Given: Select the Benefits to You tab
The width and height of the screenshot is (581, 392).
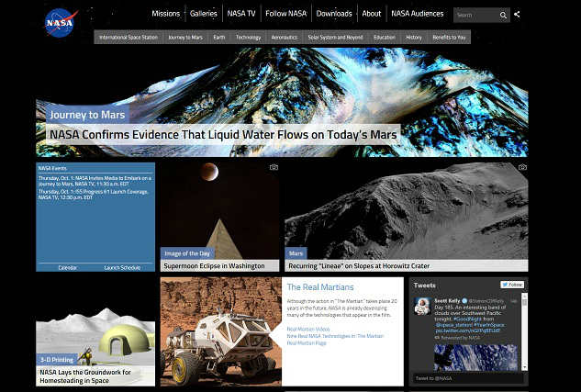Looking at the screenshot, I should coord(449,37).
